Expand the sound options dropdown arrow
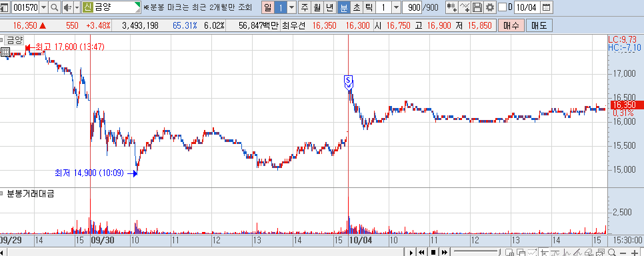This screenshot has height=256, width=644. 77,7
